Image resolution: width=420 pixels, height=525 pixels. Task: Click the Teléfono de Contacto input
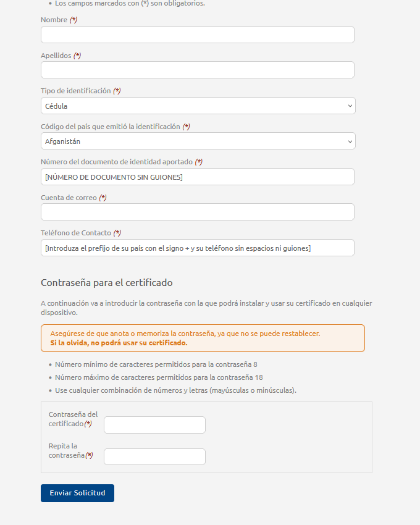pos(197,248)
